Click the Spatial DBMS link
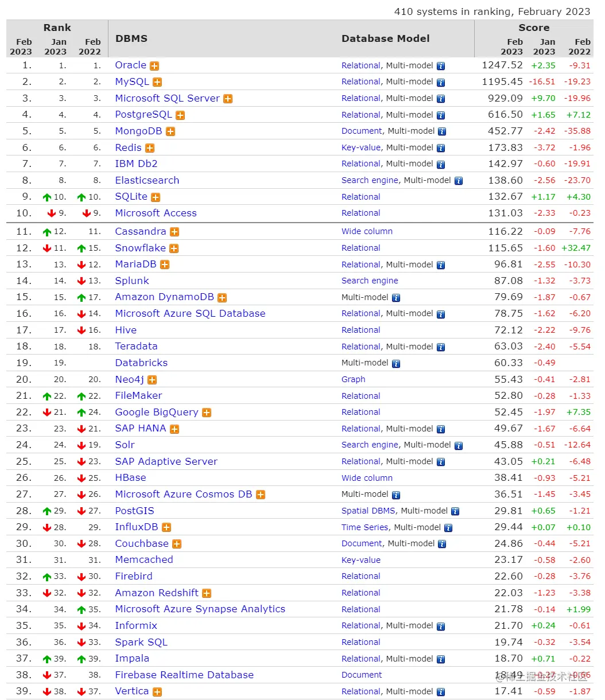The width and height of the screenshot is (605, 700). (x=369, y=511)
